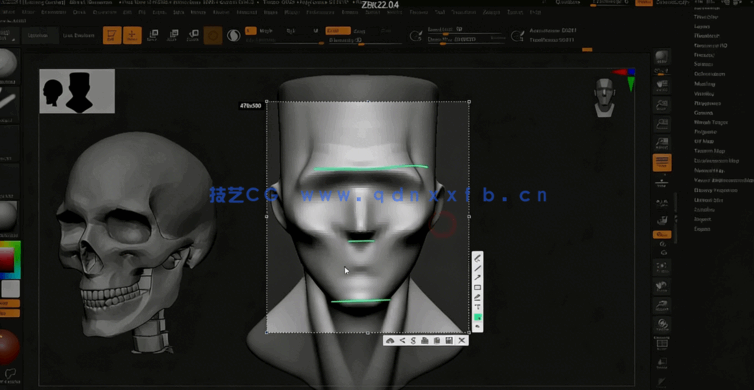Toggle the Rgb paint mode
This screenshot has width=754, height=390.
(291, 31)
